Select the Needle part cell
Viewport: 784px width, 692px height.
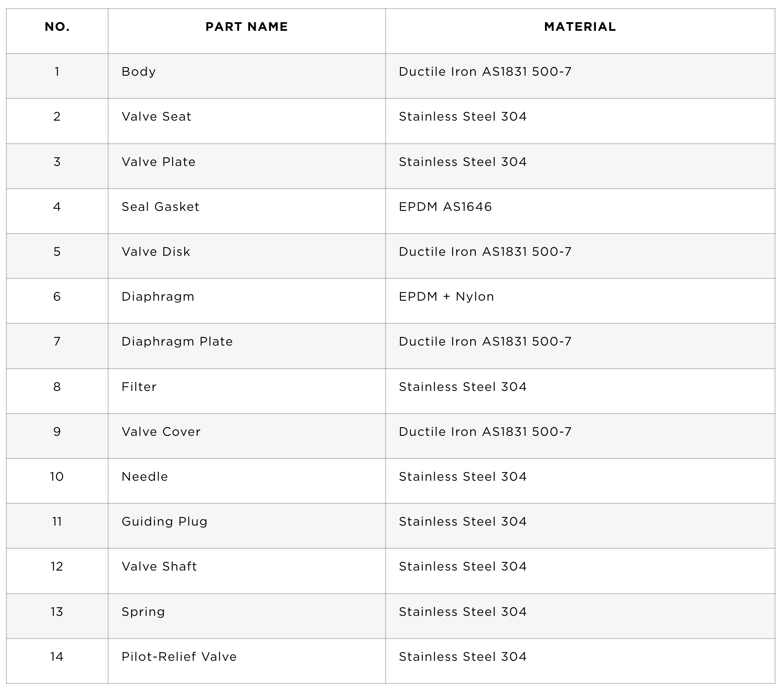coord(144,477)
